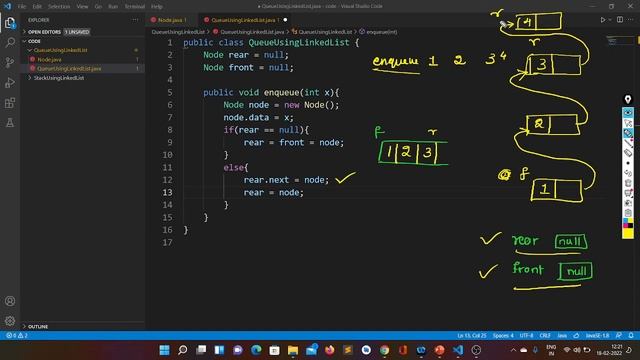640x360 pixels.
Task: Click the Ln 13, Col 25 status
Action: pos(472,336)
